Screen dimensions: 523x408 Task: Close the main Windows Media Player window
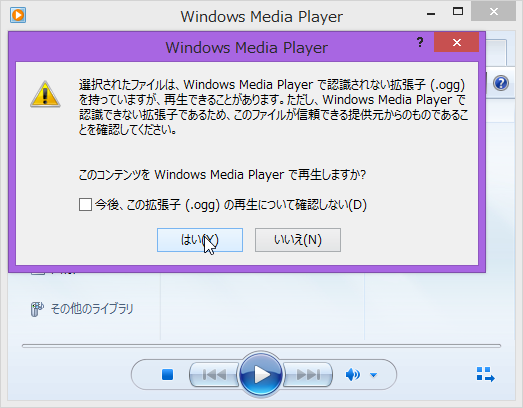click(494, 12)
